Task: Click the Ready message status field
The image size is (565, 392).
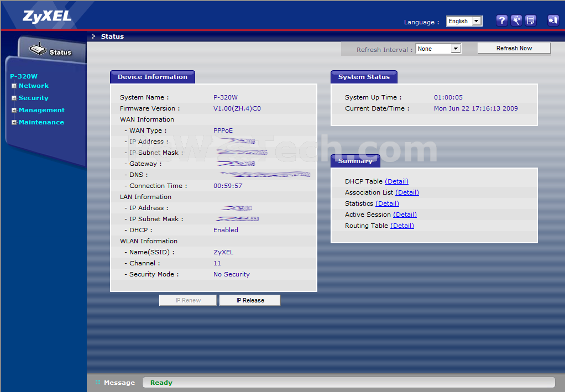Action: 348,383
